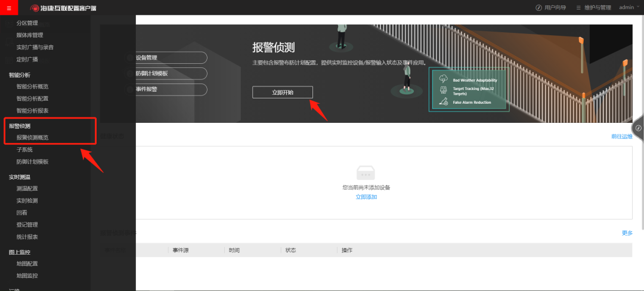
Task: Select 地图监控 in the sidebar
Action: pyautogui.click(x=27, y=275)
